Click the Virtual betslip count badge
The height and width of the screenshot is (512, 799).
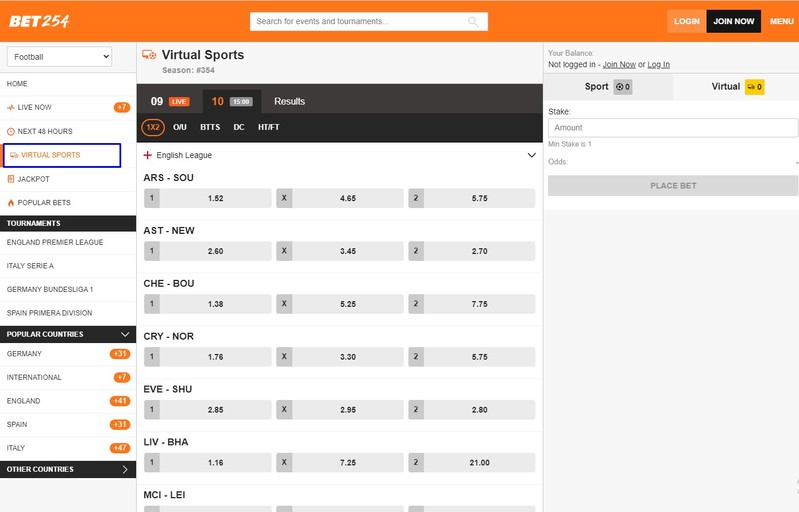[755, 87]
